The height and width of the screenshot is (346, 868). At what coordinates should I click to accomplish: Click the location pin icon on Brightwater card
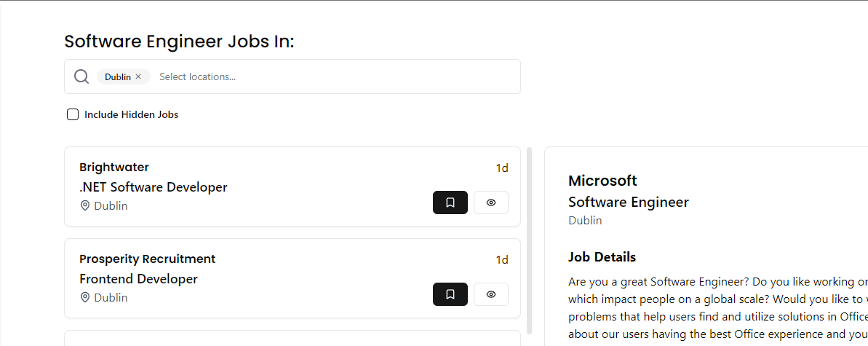85,205
